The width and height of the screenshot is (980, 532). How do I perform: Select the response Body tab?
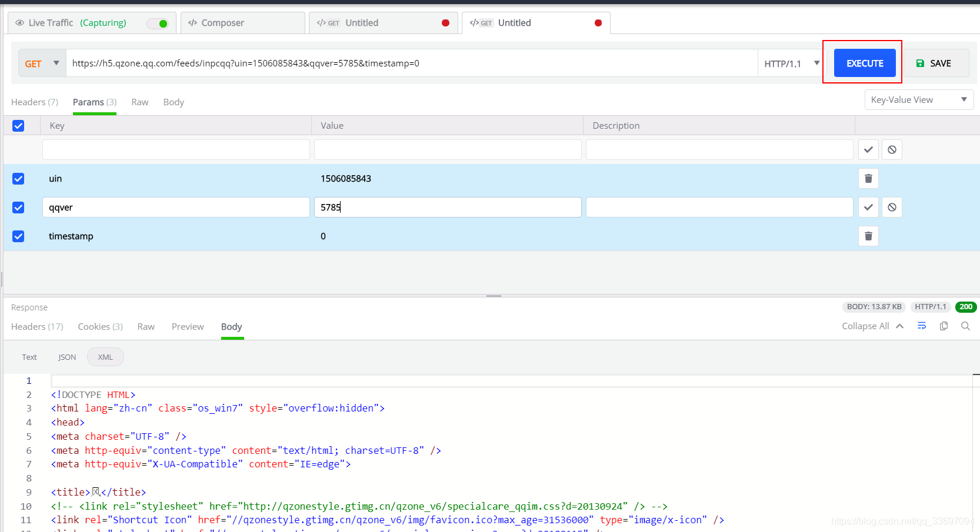pos(232,326)
